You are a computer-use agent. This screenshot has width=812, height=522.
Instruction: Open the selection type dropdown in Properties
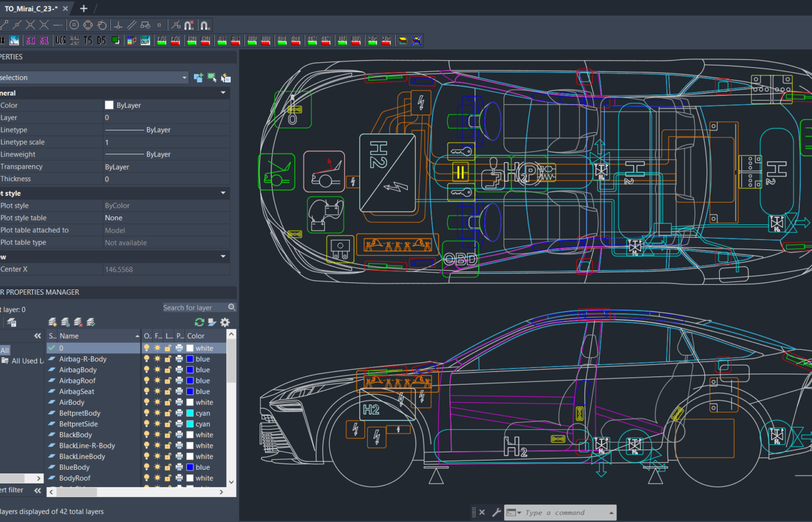184,78
